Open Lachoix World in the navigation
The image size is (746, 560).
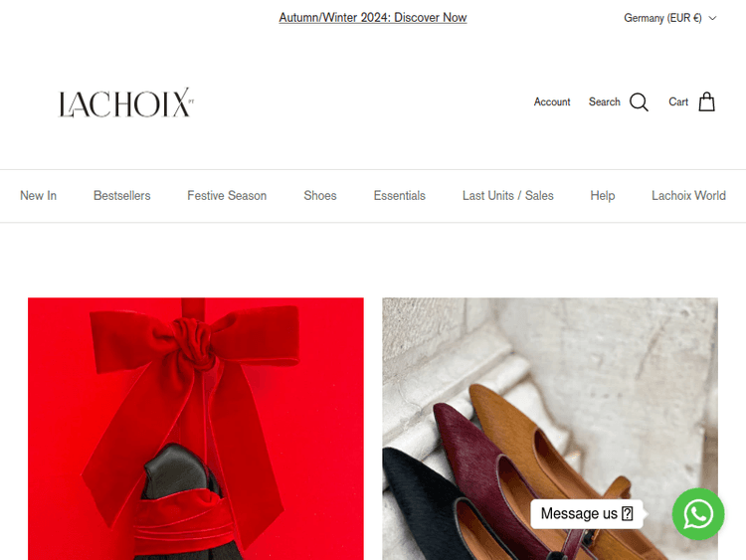[x=688, y=196]
